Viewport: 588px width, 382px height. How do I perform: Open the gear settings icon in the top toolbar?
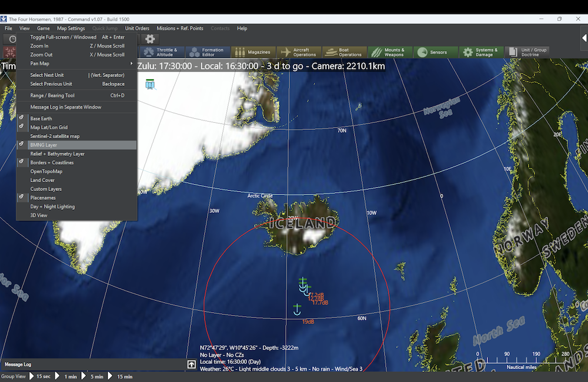(x=150, y=39)
